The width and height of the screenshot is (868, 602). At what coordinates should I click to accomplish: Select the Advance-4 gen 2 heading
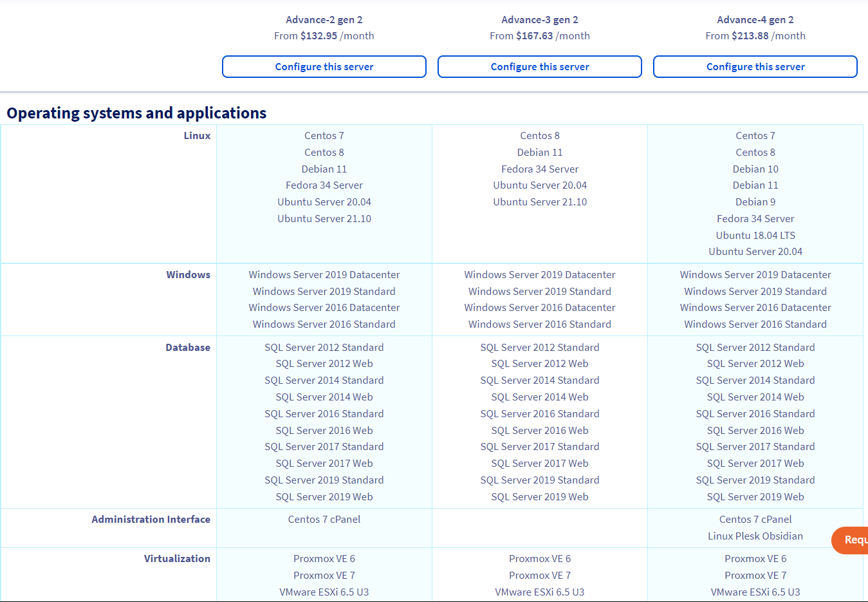click(x=755, y=20)
